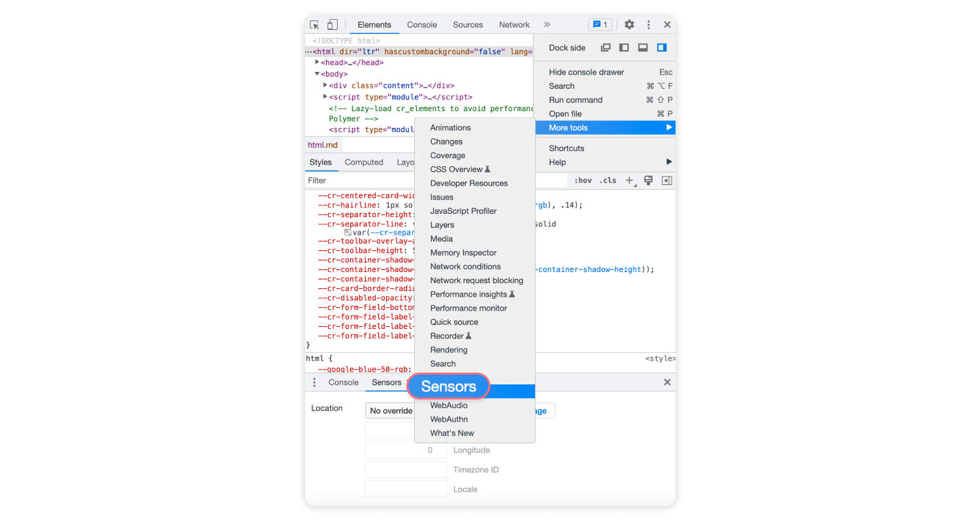Choose the dock-to-bottom icon in Dock side
This screenshot has height=523, width=980.
642,47
